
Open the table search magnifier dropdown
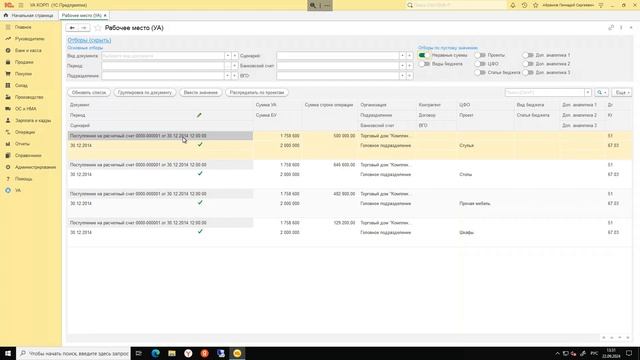[x=601, y=93]
